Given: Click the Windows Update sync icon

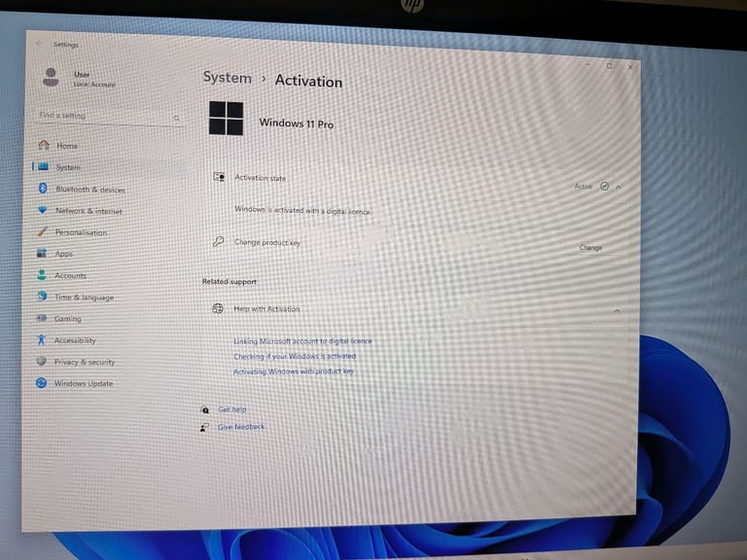Looking at the screenshot, I should [42, 383].
